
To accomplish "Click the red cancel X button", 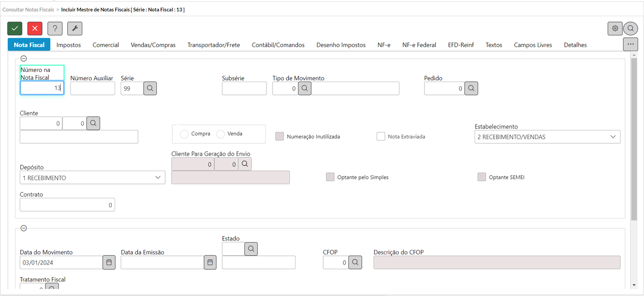I will pyautogui.click(x=35, y=29).
